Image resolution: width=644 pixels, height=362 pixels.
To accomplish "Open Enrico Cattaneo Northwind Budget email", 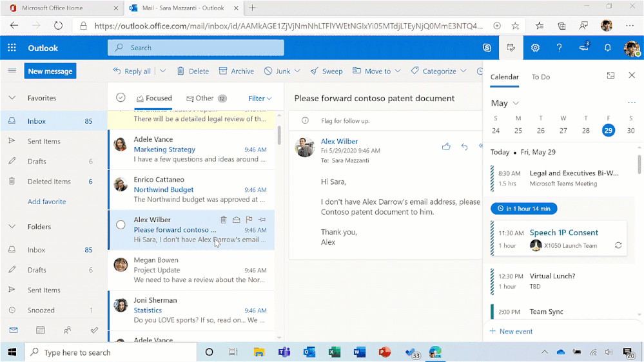I will pyautogui.click(x=191, y=189).
